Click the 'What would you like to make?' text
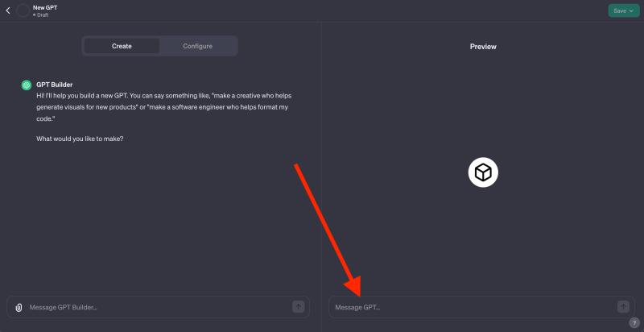This screenshot has height=332, width=644. pos(80,139)
